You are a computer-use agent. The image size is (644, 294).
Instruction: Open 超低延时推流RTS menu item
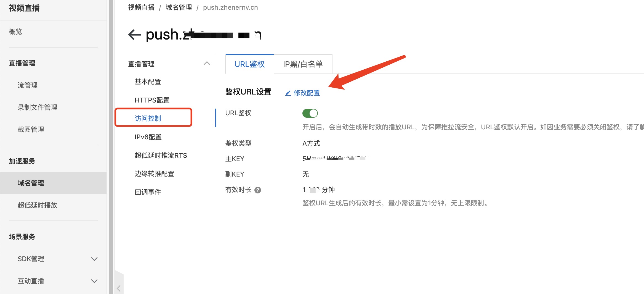pyautogui.click(x=161, y=156)
